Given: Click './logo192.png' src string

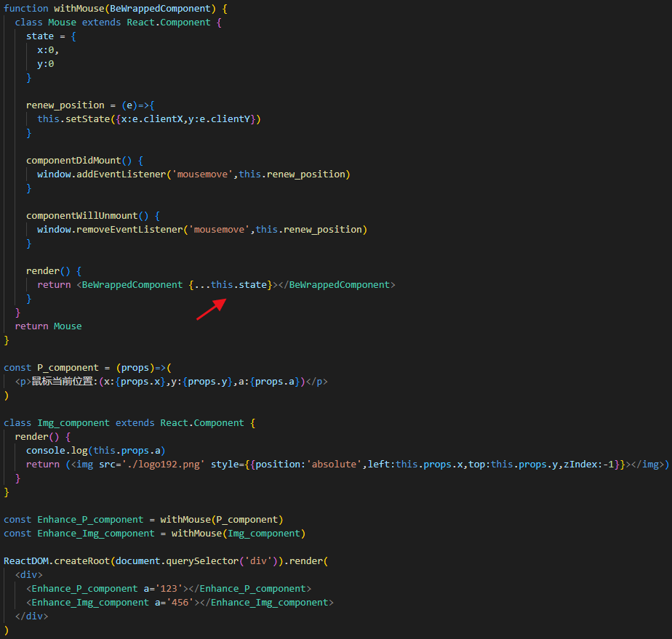Looking at the screenshot, I should tap(164, 465).
